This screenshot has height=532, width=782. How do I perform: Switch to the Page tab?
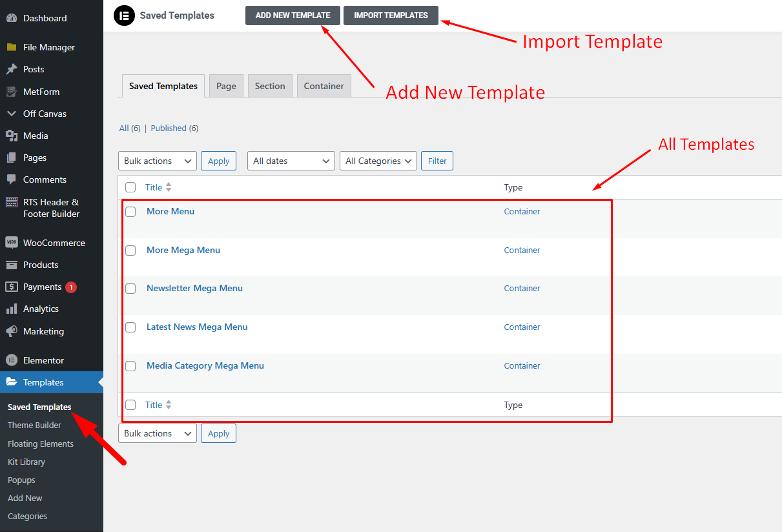click(226, 85)
